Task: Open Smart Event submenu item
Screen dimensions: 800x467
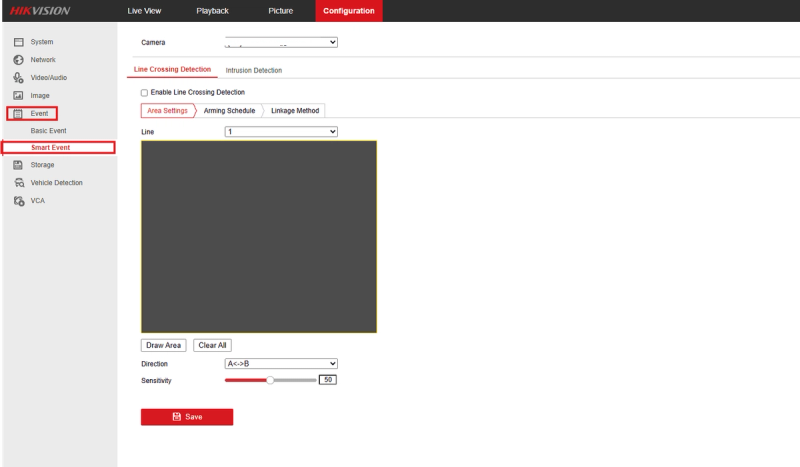Action: point(51,148)
